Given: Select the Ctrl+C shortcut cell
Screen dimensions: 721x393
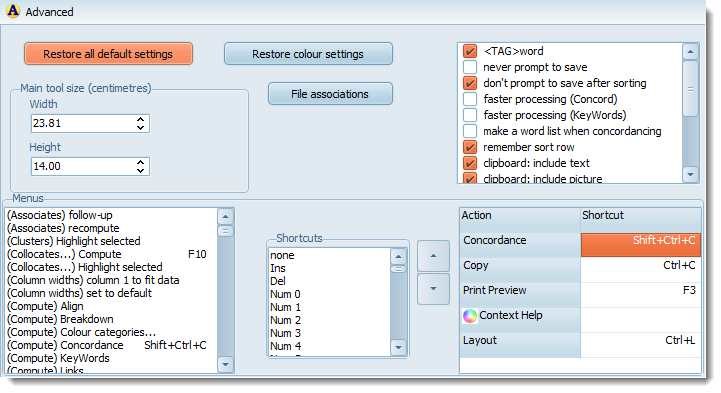Looking at the screenshot, I should [641, 270].
